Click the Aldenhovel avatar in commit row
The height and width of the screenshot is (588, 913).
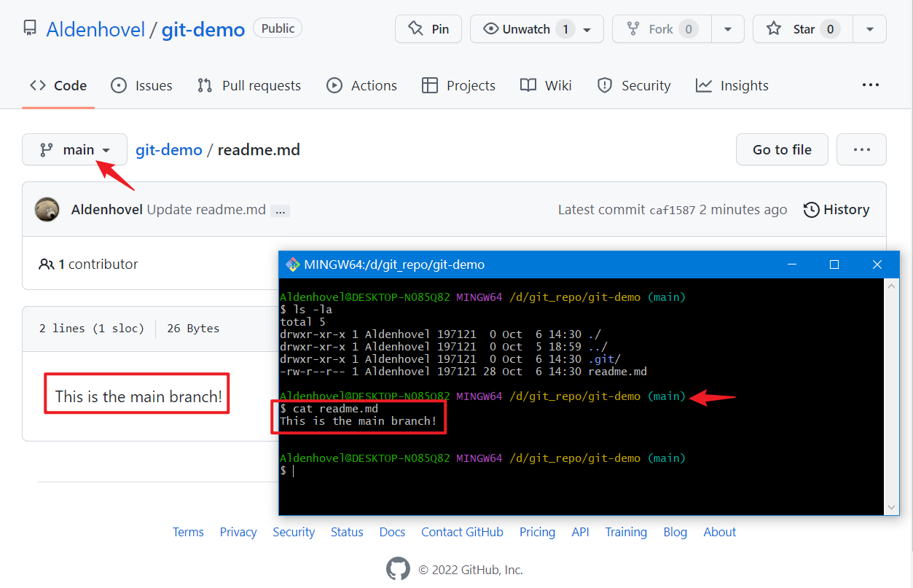tap(47, 210)
